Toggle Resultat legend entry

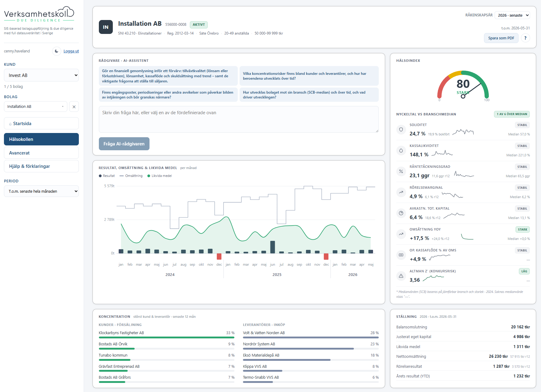point(107,176)
